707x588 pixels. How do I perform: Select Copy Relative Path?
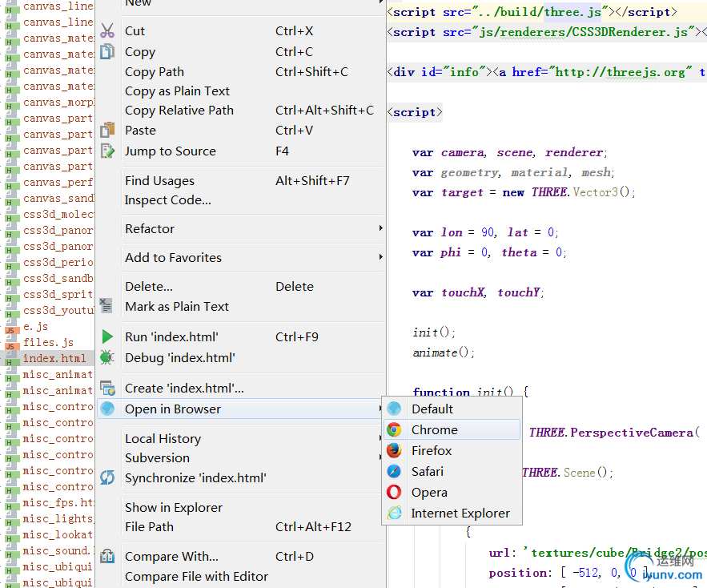coord(241,111)
